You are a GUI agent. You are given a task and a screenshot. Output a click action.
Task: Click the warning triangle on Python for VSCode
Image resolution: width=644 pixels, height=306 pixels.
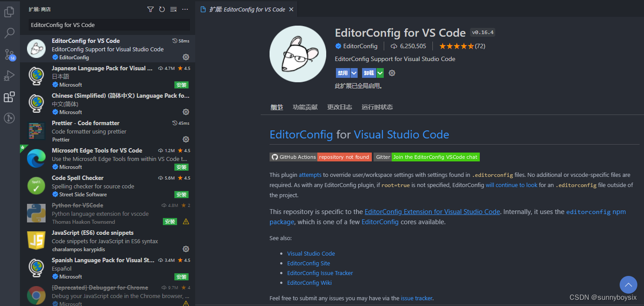(185, 221)
